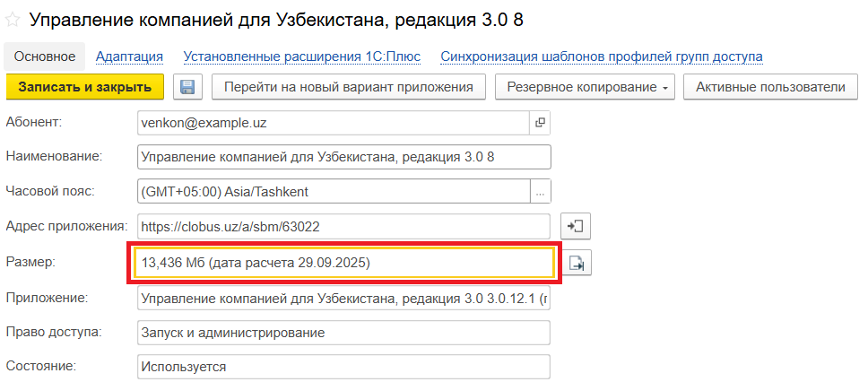868x382 pixels.
Task: Click the ellipsis button in Часовой пояс
Action: click(540, 192)
